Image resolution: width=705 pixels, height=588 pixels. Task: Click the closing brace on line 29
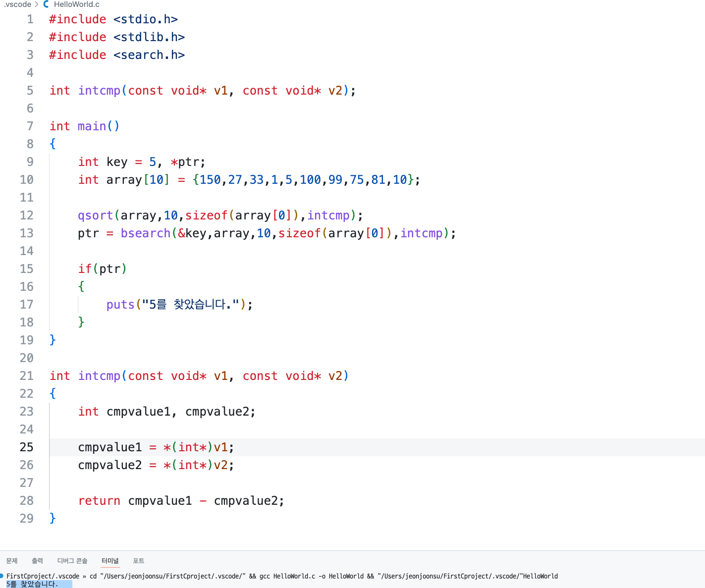click(53, 519)
